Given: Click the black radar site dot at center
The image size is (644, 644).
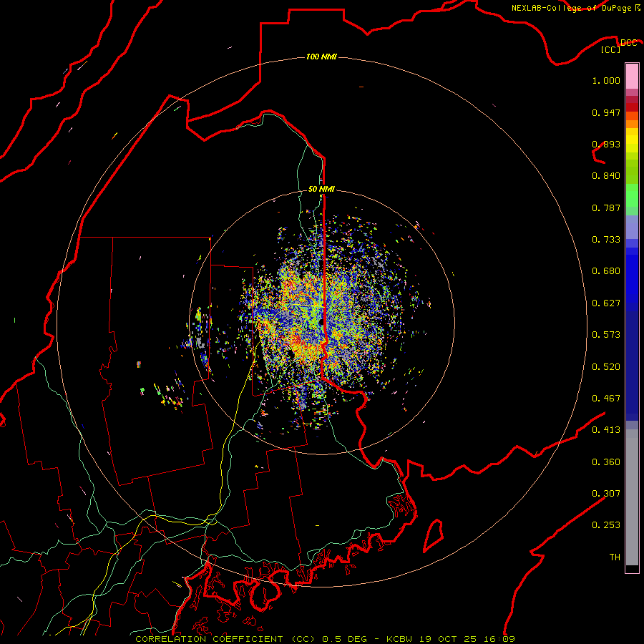Looking at the screenshot, I should pos(321,323).
